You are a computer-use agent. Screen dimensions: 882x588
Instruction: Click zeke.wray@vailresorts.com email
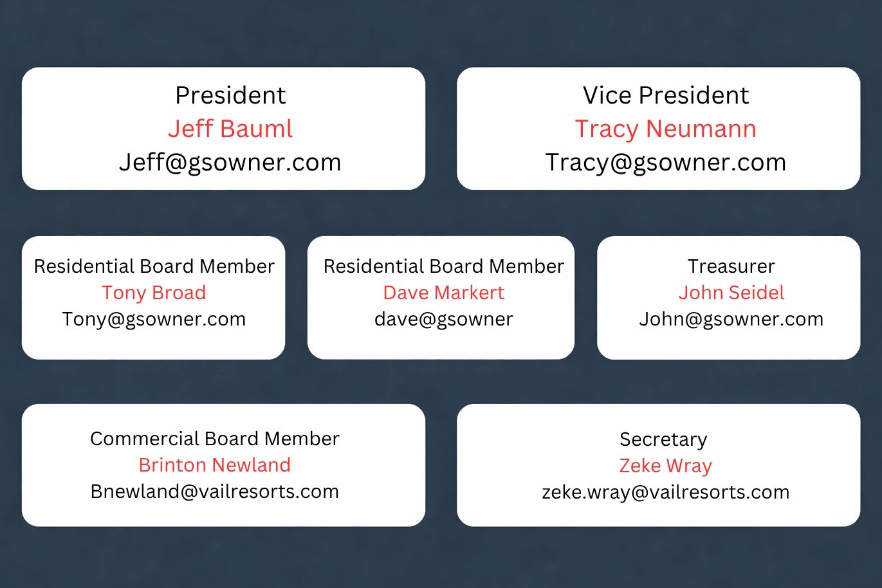666,492
